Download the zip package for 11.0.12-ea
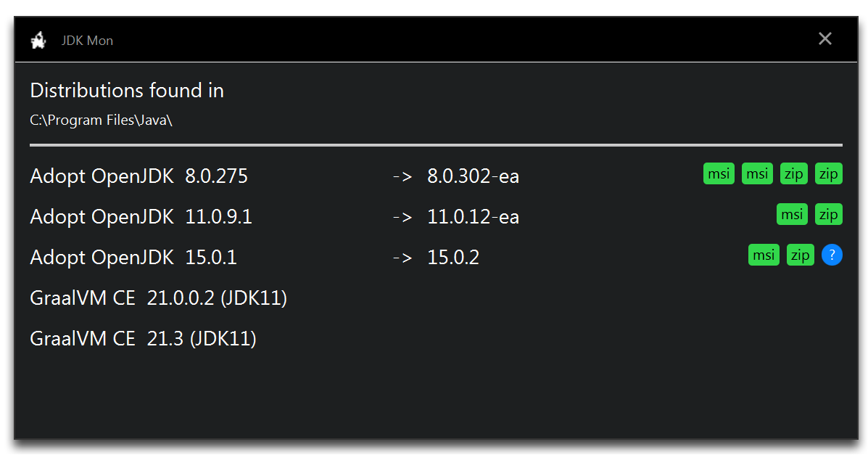This screenshot has height=455, width=868. click(829, 215)
